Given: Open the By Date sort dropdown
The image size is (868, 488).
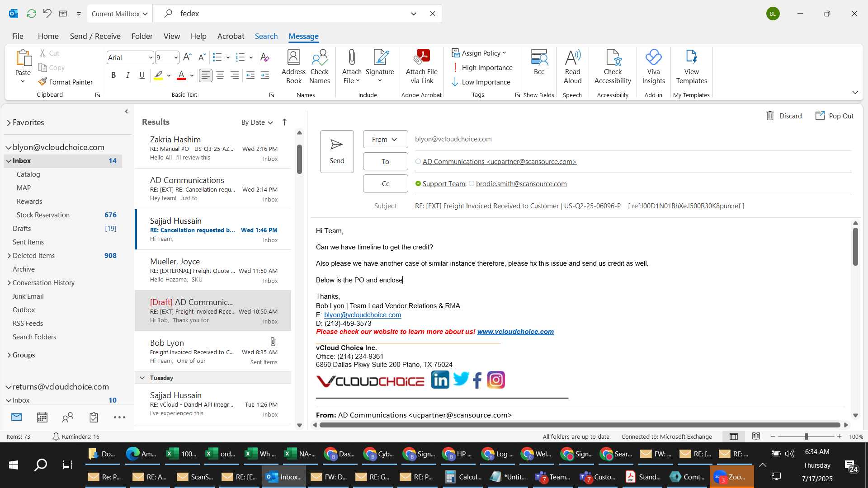Looking at the screenshot, I should click(257, 122).
